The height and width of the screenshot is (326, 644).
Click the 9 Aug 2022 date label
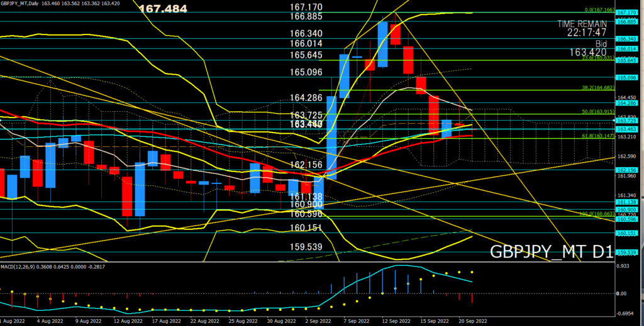tap(88, 321)
